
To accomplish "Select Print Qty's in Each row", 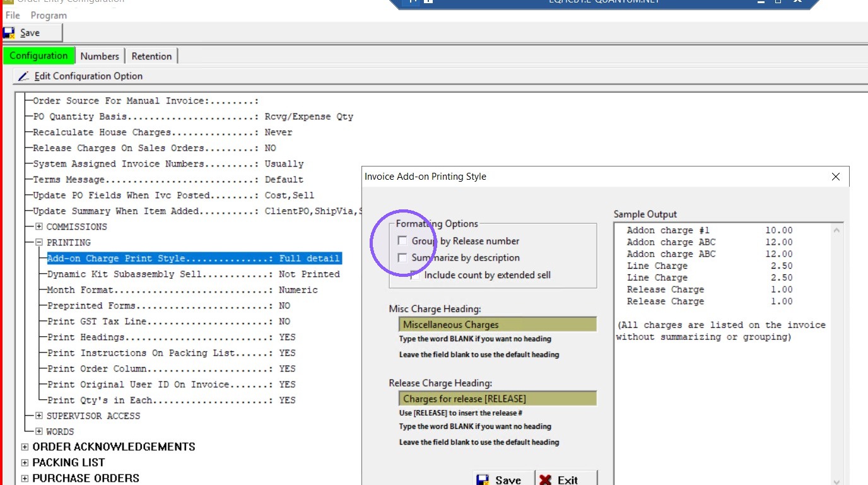I will point(172,400).
